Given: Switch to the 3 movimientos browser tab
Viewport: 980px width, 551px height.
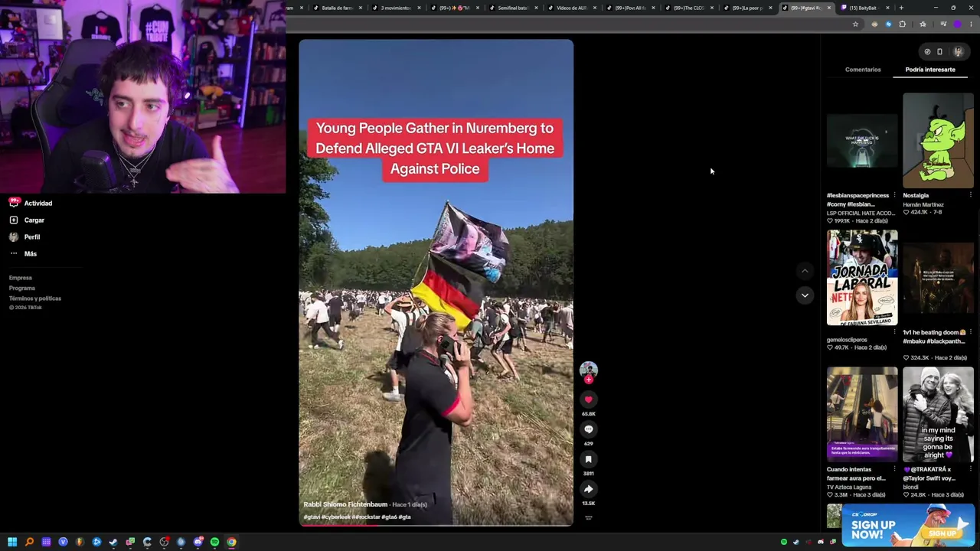Looking at the screenshot, I should [396, 8].
